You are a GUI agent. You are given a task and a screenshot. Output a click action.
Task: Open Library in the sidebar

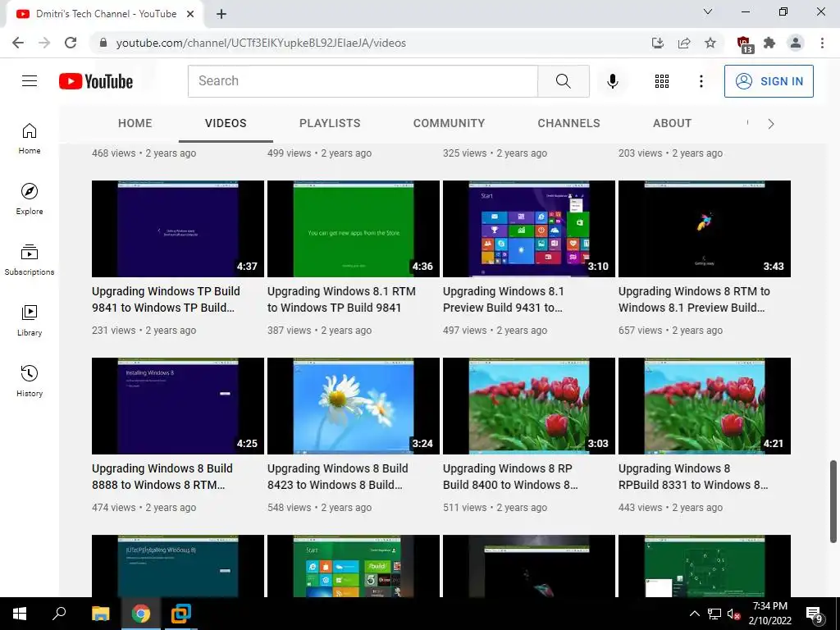(x=30, y=321)
